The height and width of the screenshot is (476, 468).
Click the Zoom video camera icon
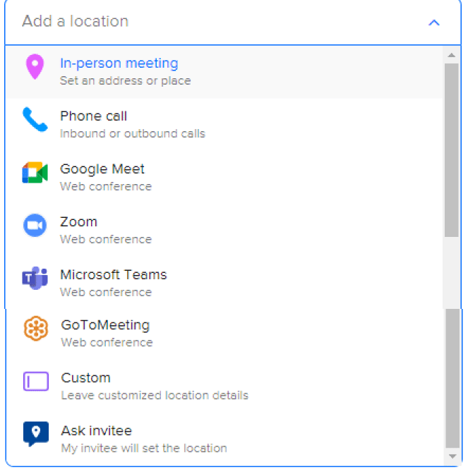[x=35, y=226]
